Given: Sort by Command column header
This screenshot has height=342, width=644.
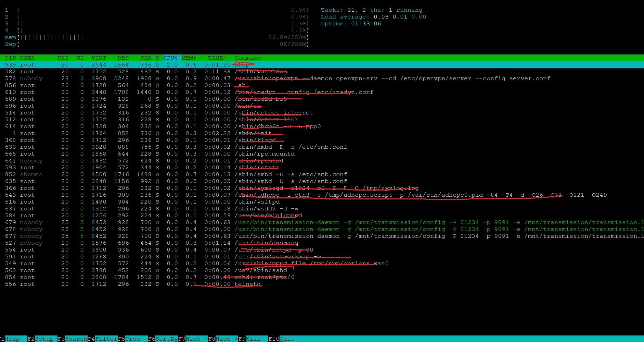Looking at the screenshot, I should tap(247, 58).
